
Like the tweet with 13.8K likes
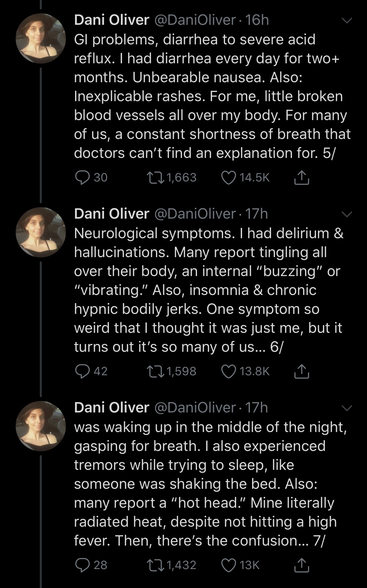pyautogui.click(x=228, y=371)
